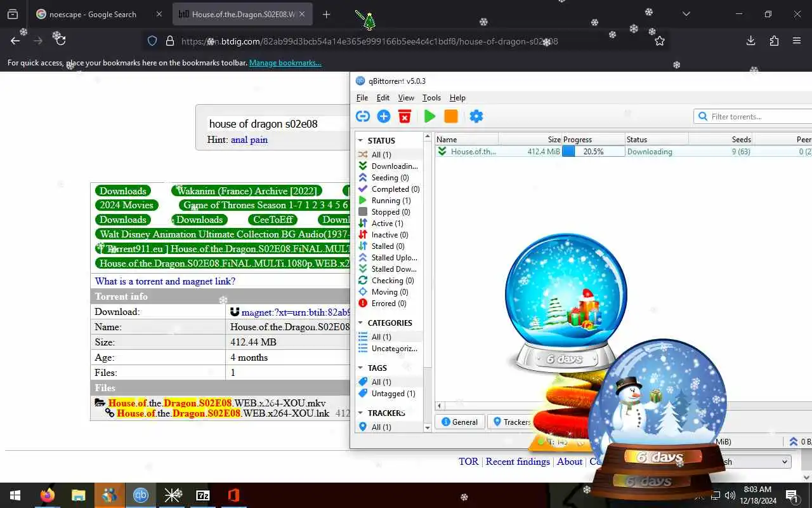Click the magnet download link
812x508 pixels.
(x=296, y=312)
